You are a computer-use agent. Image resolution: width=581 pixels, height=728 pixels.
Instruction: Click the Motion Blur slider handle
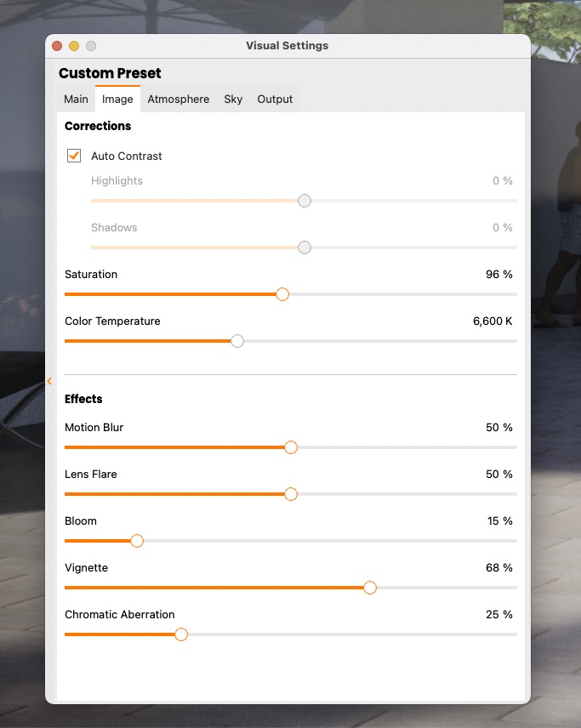click(x=291, y=447)
